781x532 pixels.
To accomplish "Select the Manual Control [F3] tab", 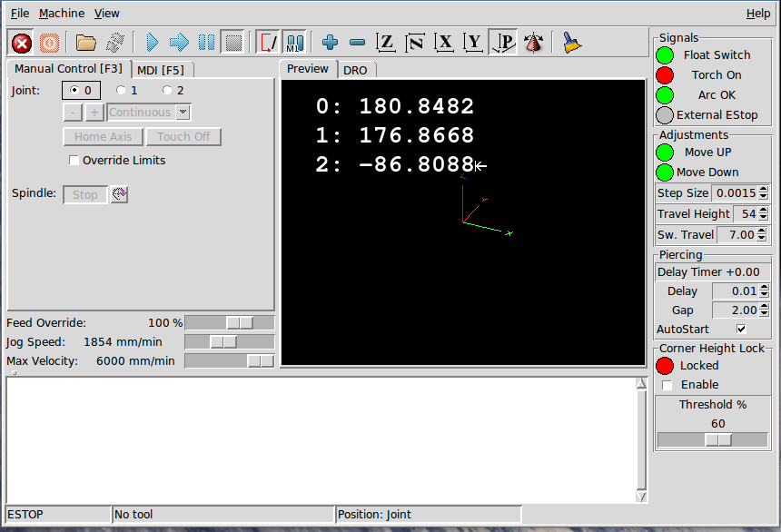I will pos(68,68).
